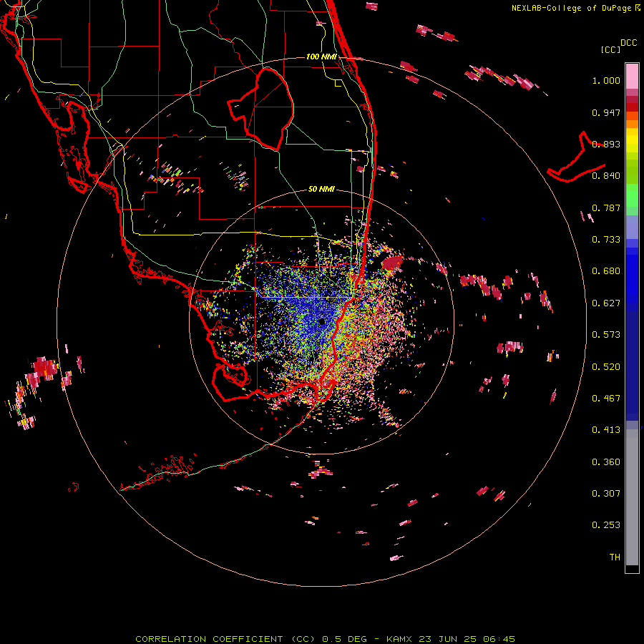Click the 0.520 scale value
This screenshot has width=644, height=644.
click(x=606, y=367)
